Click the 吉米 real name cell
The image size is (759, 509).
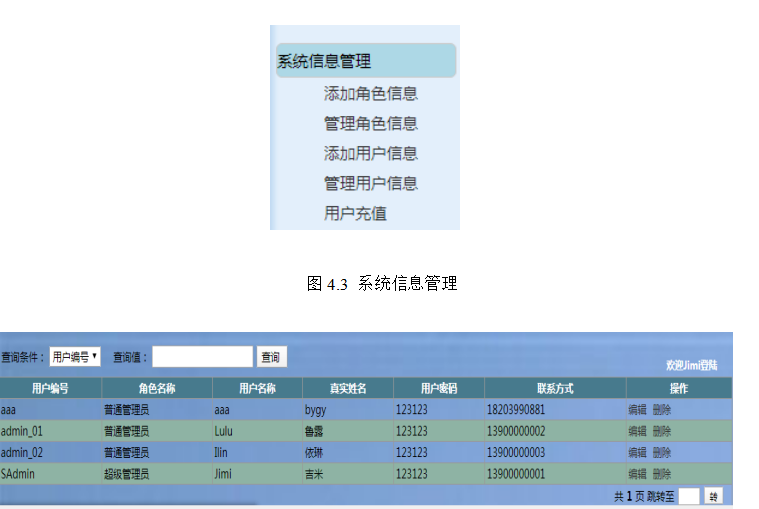[348, 474]
